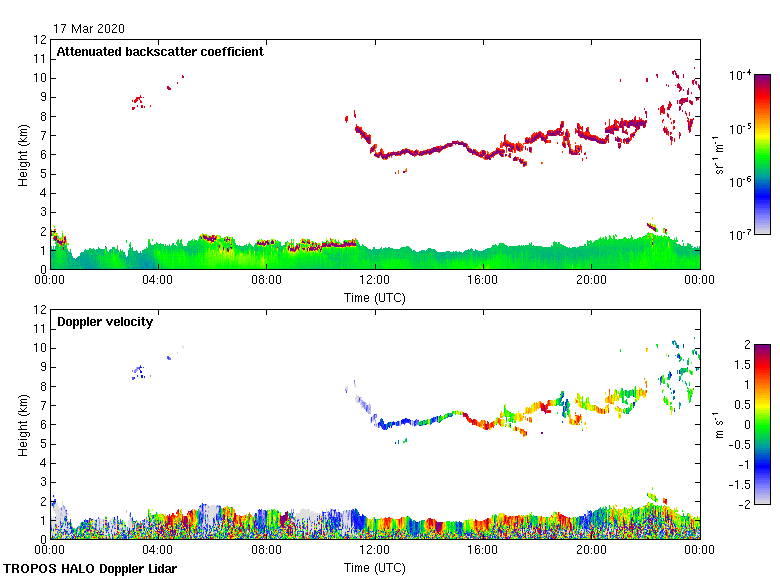780x580 pixels.
Task: Click the 16:00 tick on the Doppler velocity plot
Action: click(x=483, y=550)
